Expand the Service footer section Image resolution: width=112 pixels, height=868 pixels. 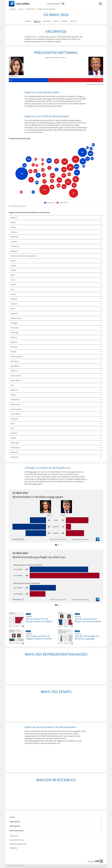[56, 817]
